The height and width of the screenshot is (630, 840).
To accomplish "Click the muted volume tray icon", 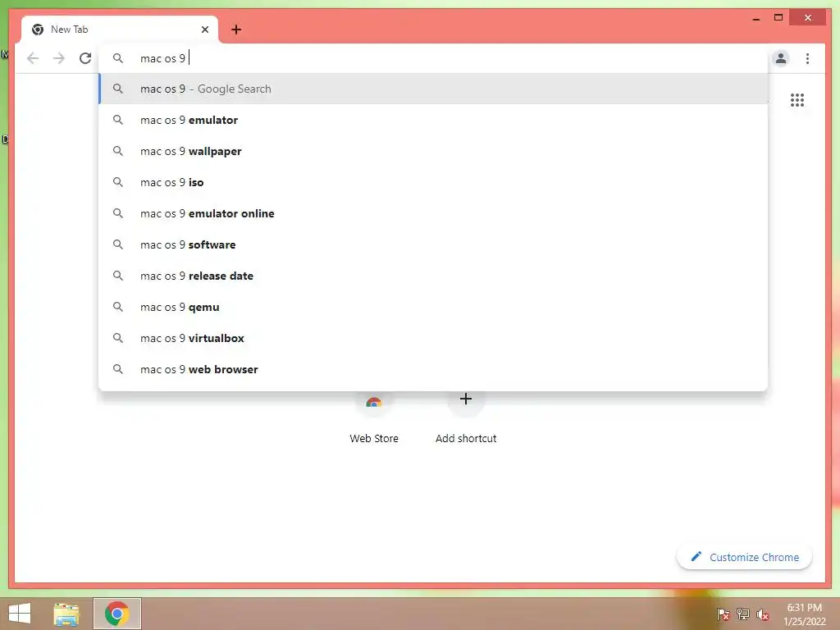I will coord(763,614).
